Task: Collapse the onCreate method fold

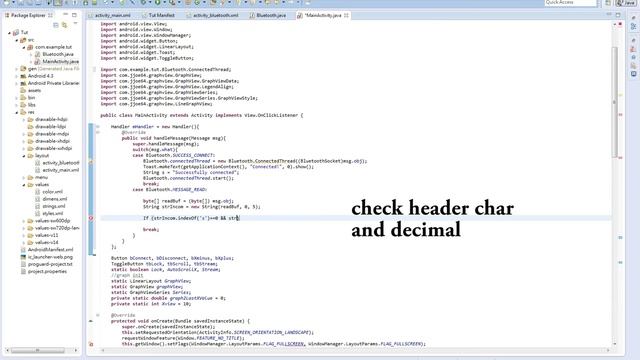Action: 98,316
